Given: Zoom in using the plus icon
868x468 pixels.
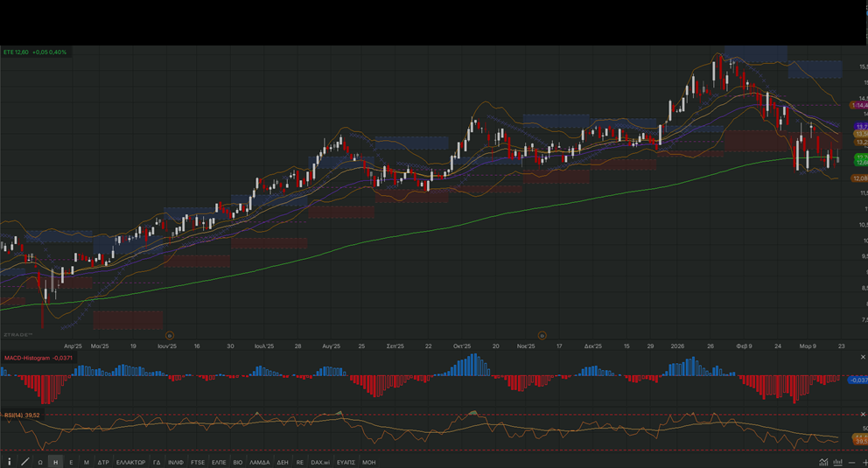Looking at the screenshot, I should (864, 463).
